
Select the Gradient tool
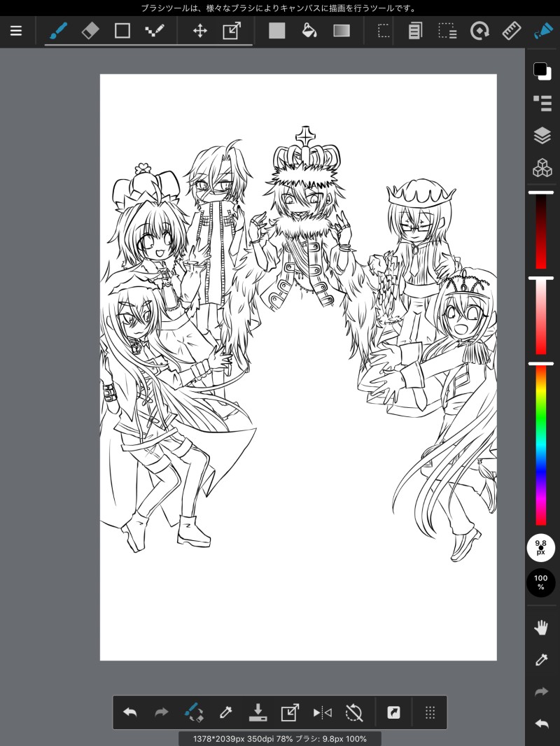point(342,31)
